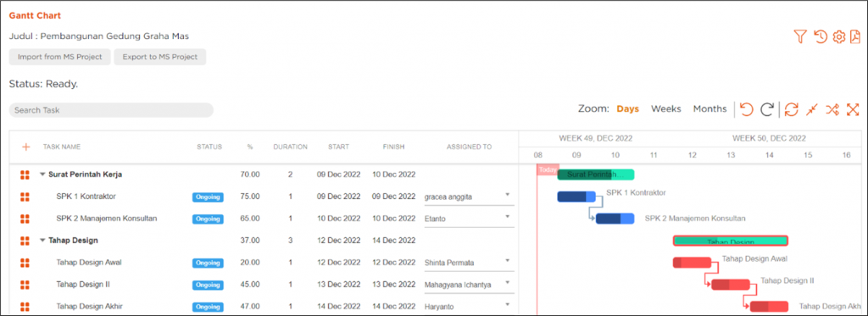The width and height of the screenshot is (868, 316).
Task: Click Export to MS Project button
Action: 160,57
